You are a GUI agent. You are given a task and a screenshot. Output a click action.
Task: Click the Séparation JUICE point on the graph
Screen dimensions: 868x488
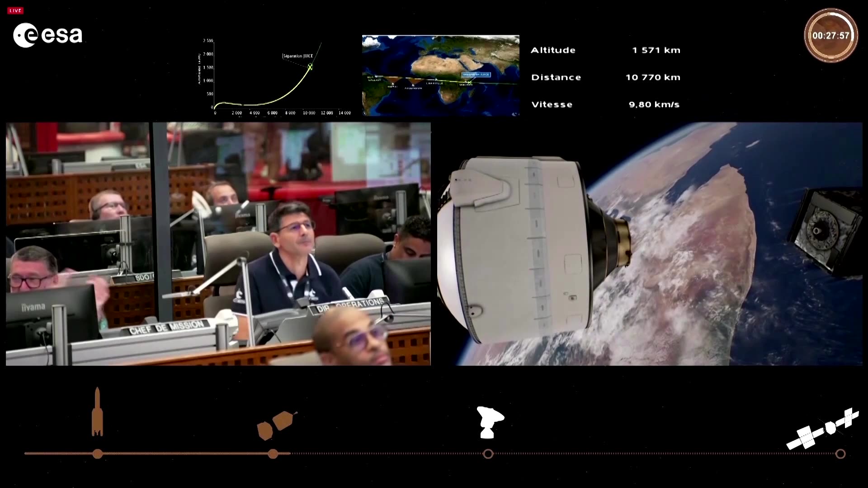click(x=310, y=67)
